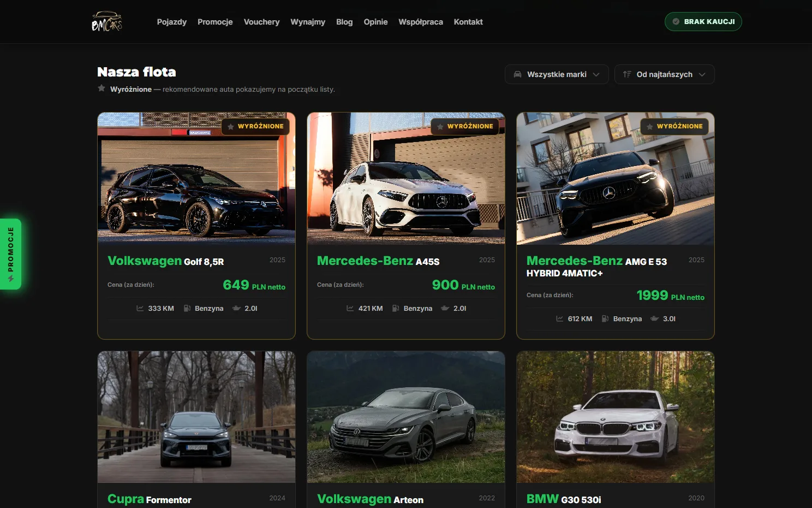Screen dimensions: 812x508
Task: Click the star icon beside Wyróżnione legend
Action: pos(101,88)
